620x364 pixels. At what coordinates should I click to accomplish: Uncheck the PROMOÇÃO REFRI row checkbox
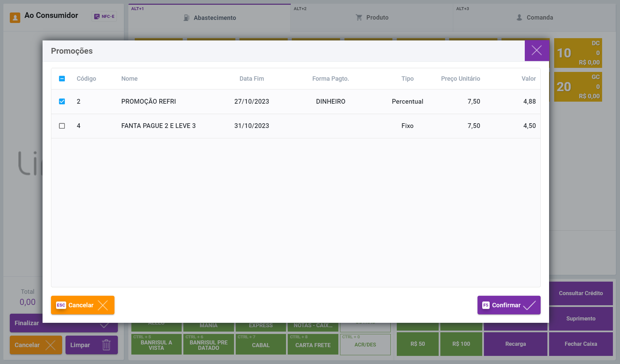point(62,101)
